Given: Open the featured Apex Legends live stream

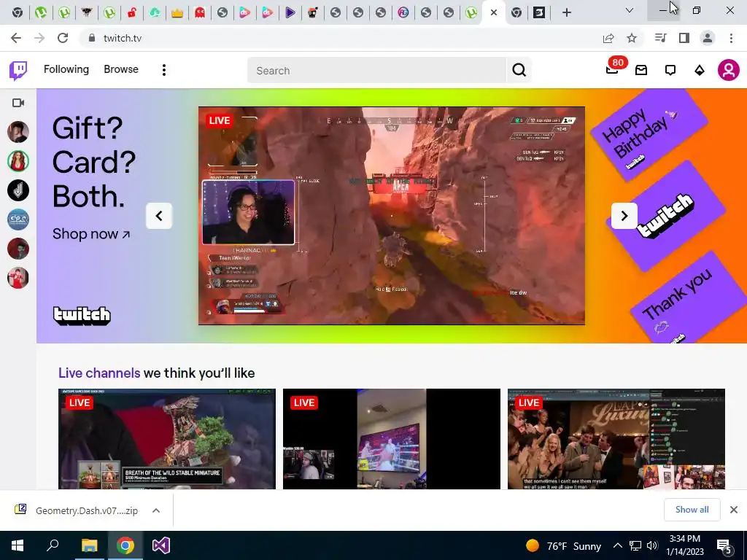Looking at the screenshot, I should tap(392, 216).
